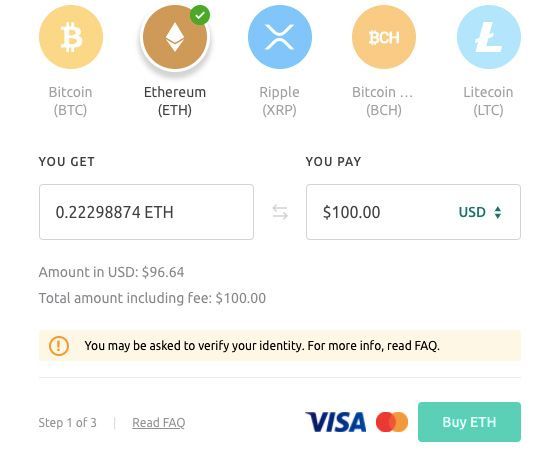Open the USD currency dropdown

point(480,212)
